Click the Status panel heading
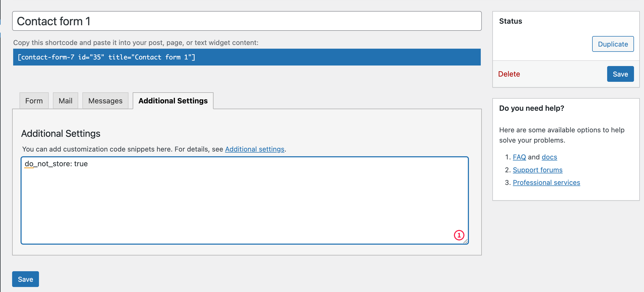Image resolution: width=644 pixels, height=292 pixels. coord(510,21)
